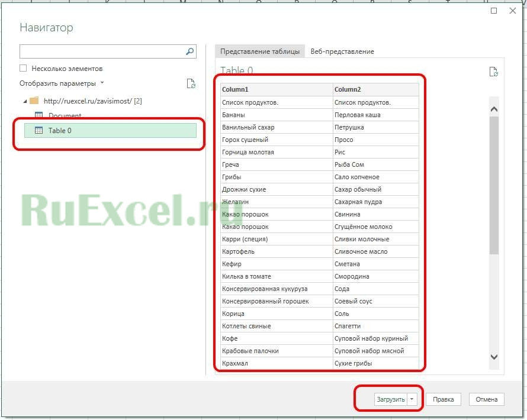Click the Document table icon

pyautogui.click(x=38, y=115)
